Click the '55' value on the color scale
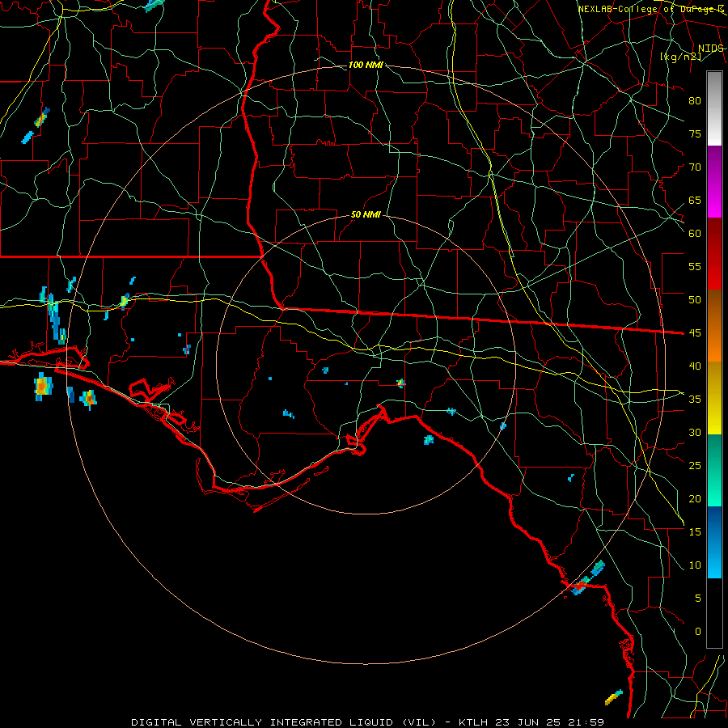Image resolution: width=728 pixels, height=728 pixels. coord(695,266)
